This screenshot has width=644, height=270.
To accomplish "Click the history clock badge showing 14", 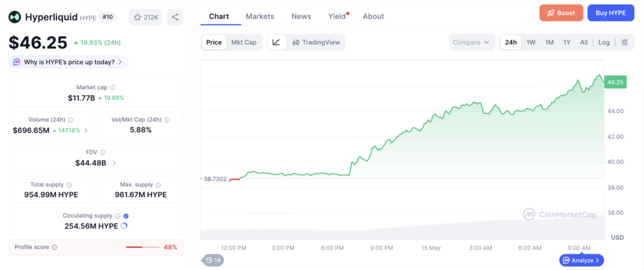I will point(213,260).
